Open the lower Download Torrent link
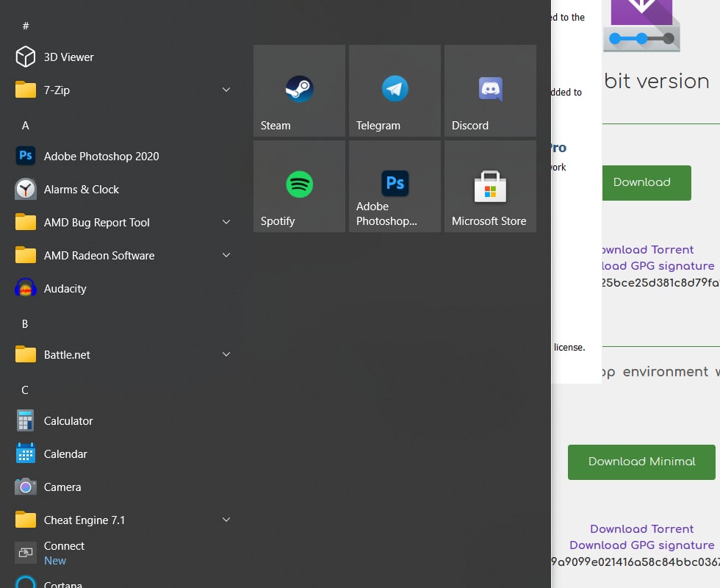Viewport: 720px width, 588px height. (x=641, y=528)
